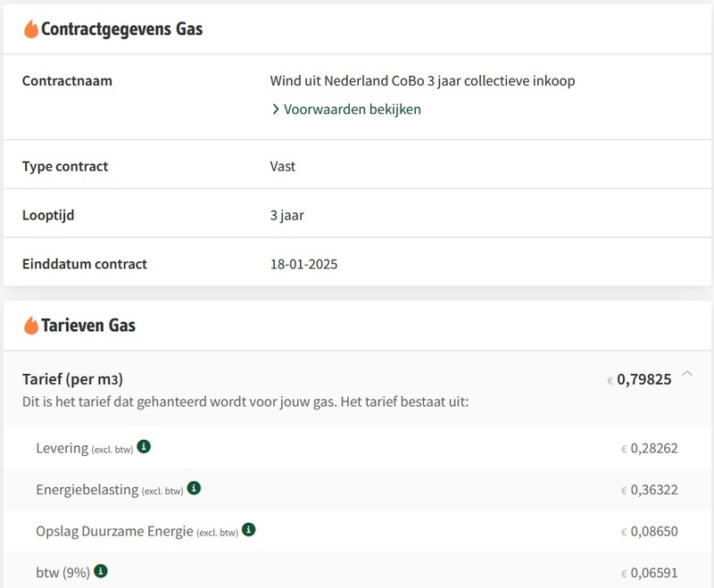Open info icon for Opslag Duurzame Energie
Screen dimensions: 714x588
click(x=249, y=529)
